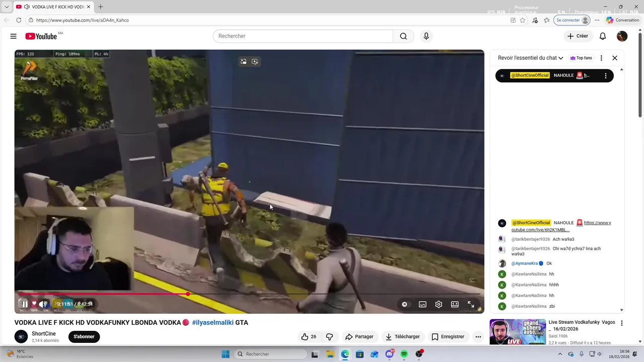This screenshot has width=644, height=362.
Task: Close the chat replay panel
Action: tap(615, 58)
